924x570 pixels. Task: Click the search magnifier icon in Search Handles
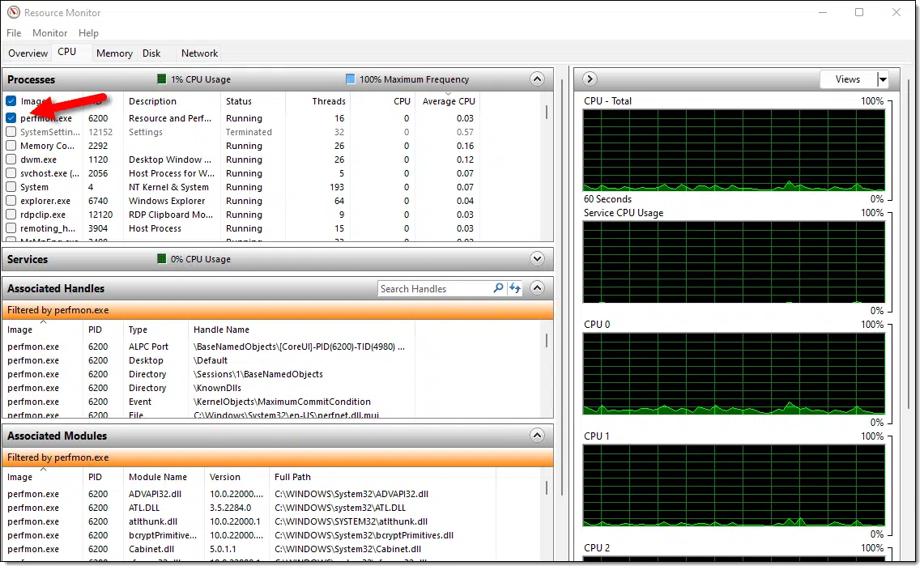(x=499, y=288)
